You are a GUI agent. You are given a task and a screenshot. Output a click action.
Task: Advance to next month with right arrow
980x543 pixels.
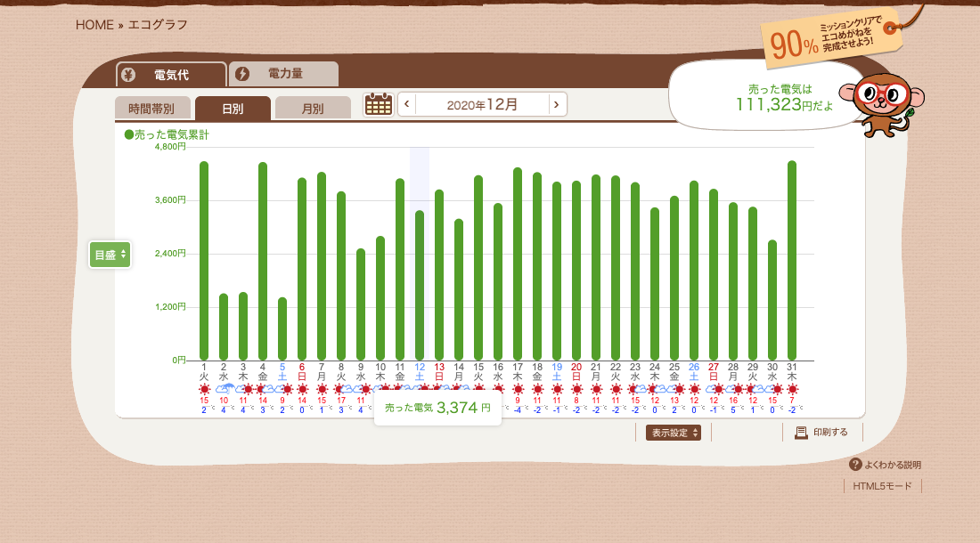[x=556, y=104]
